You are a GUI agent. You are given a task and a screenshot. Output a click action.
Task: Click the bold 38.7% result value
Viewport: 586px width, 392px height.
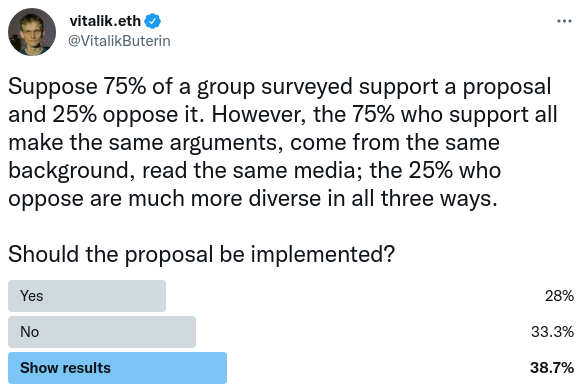coord(552,368)
